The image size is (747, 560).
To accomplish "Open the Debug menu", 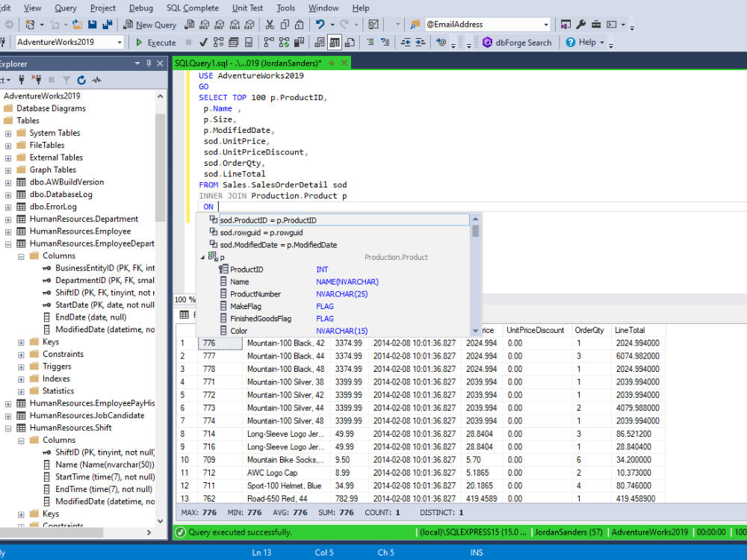I will [x=141, y=8].
